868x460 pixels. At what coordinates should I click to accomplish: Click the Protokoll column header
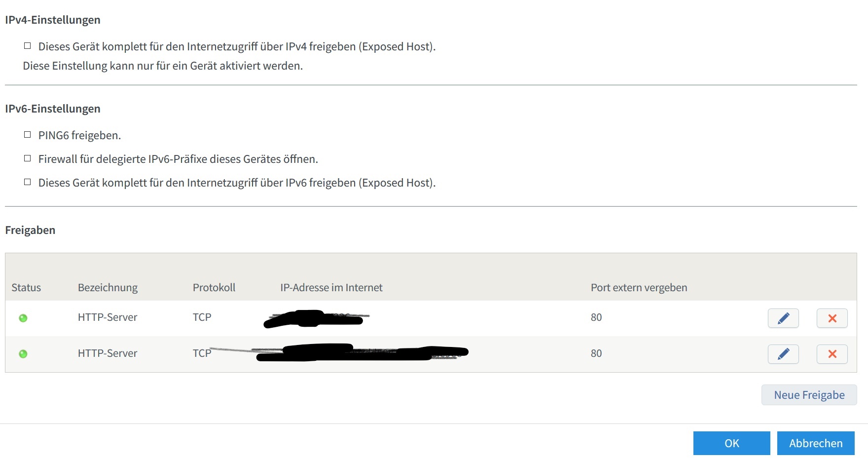point(214,288)
